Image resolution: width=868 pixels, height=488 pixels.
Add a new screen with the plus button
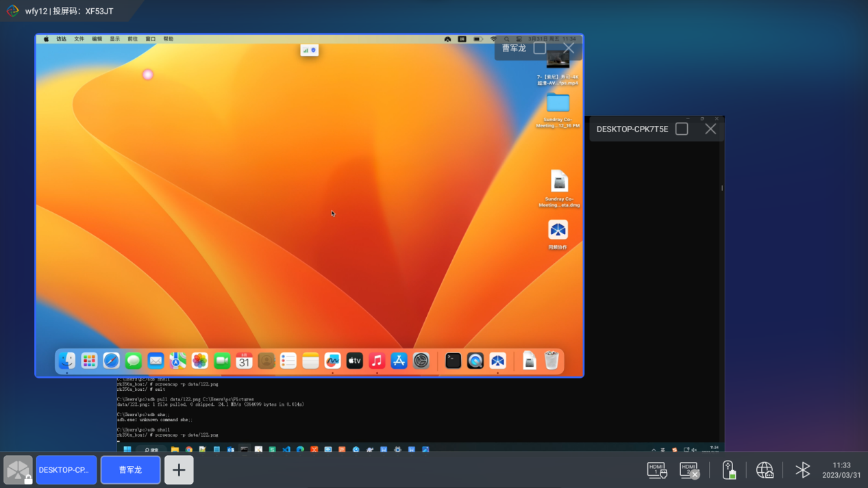[x=179, y=470]
